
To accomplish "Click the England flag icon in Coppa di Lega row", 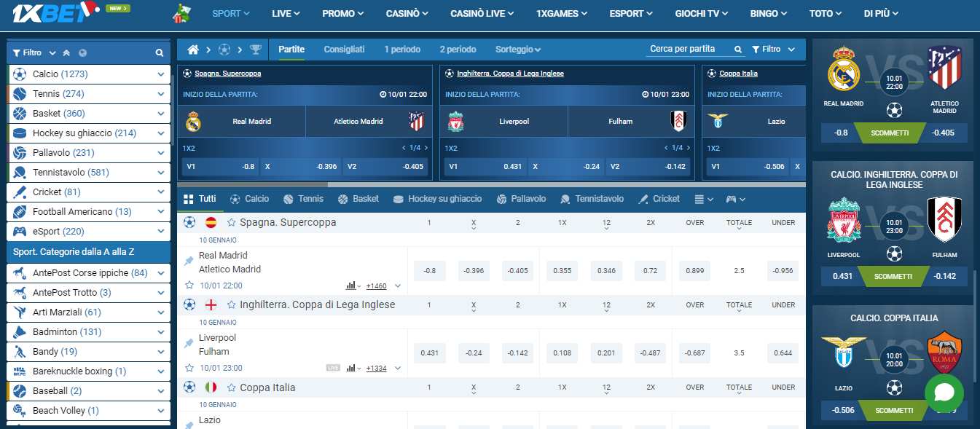I will point(211,304).
